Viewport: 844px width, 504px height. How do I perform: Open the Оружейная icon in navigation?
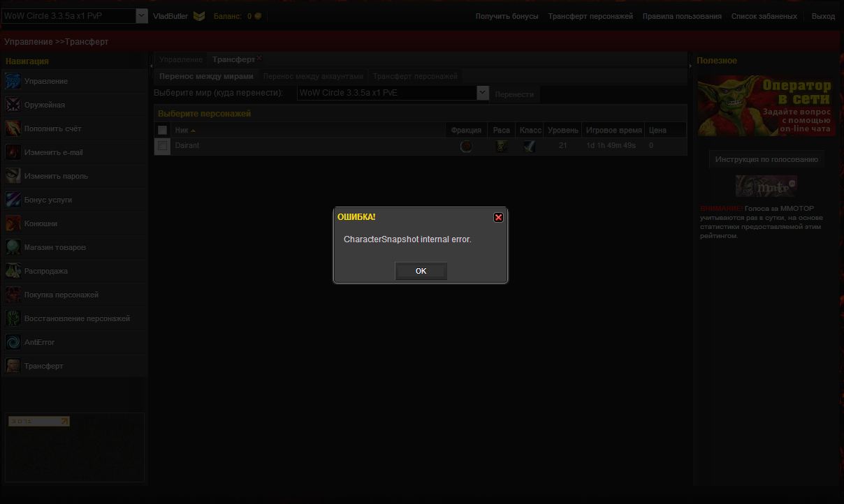click(x=13, y=105)
